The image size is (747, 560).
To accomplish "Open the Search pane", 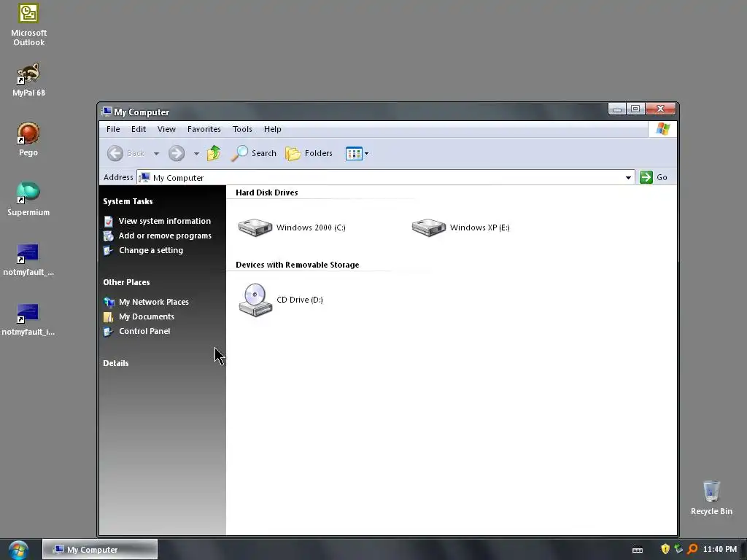I will (254, 153).
